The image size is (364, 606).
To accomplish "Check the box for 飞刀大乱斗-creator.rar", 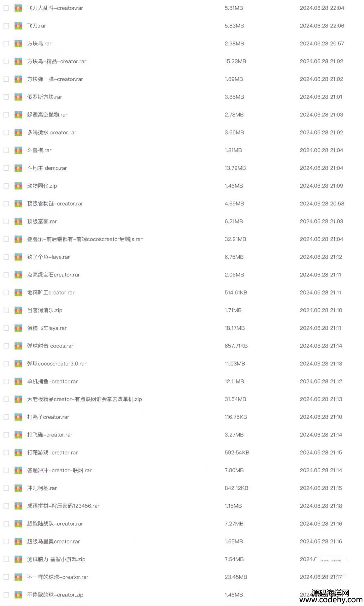I will (x=6, y=8).
